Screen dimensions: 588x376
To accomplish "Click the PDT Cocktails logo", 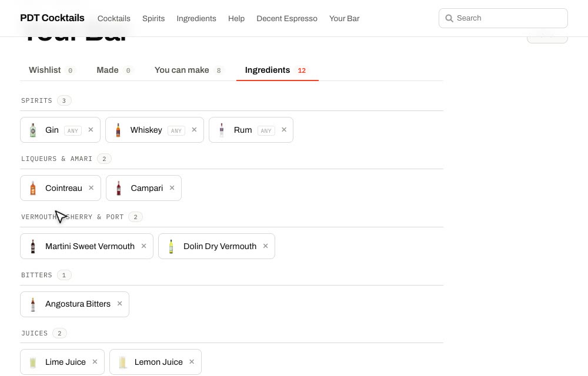I will [x=52, y=18].
